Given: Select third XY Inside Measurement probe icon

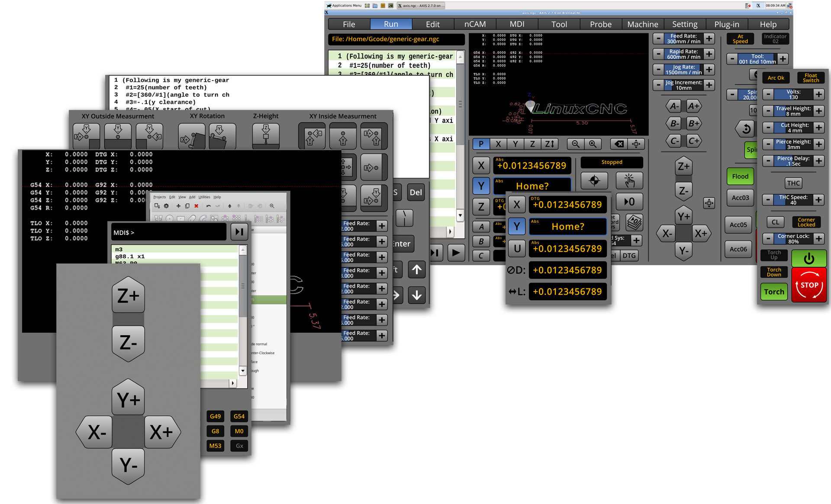Looking at the screenshot, I should coord(374,136).
